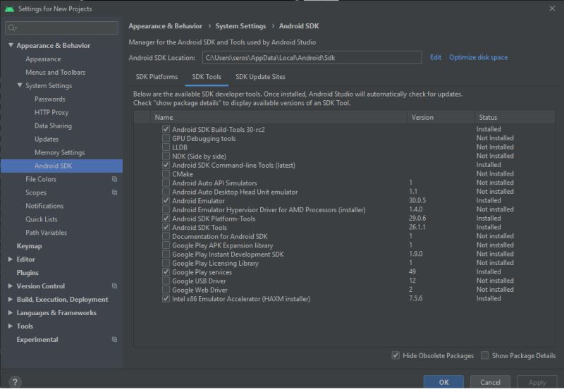Open the SDK Update Sites tab
Image resolution: width=564 pixels, height=392 pixels.
260,77
